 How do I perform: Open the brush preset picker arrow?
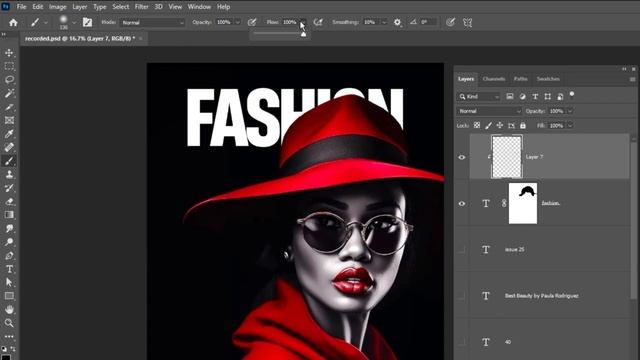[x=74, y=22]
